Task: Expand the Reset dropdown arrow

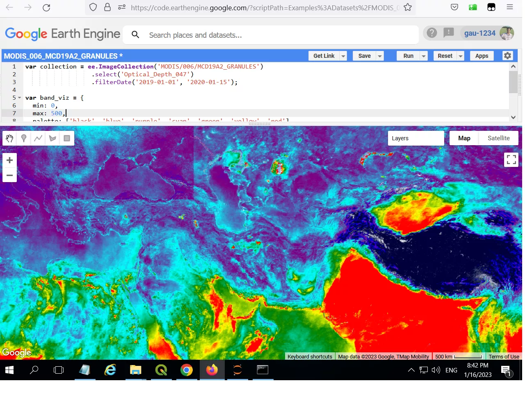Action: tap(461, 56)
